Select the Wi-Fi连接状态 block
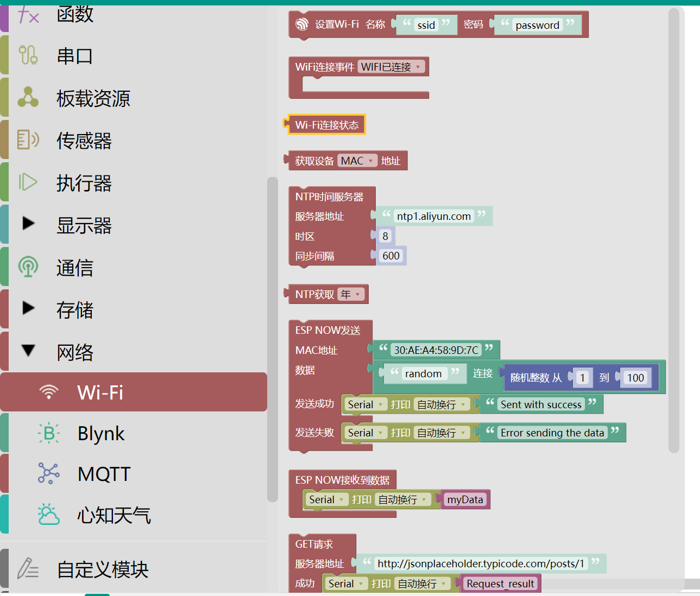Screen dimensions: 700x596 [x=326, y=125]
